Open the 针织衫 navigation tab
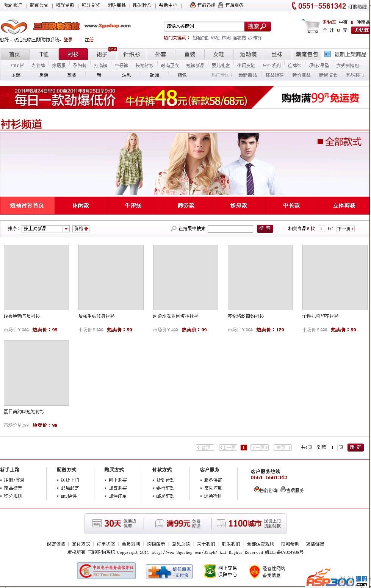Screen dimensions: 371x588 [x=131, y=54]
